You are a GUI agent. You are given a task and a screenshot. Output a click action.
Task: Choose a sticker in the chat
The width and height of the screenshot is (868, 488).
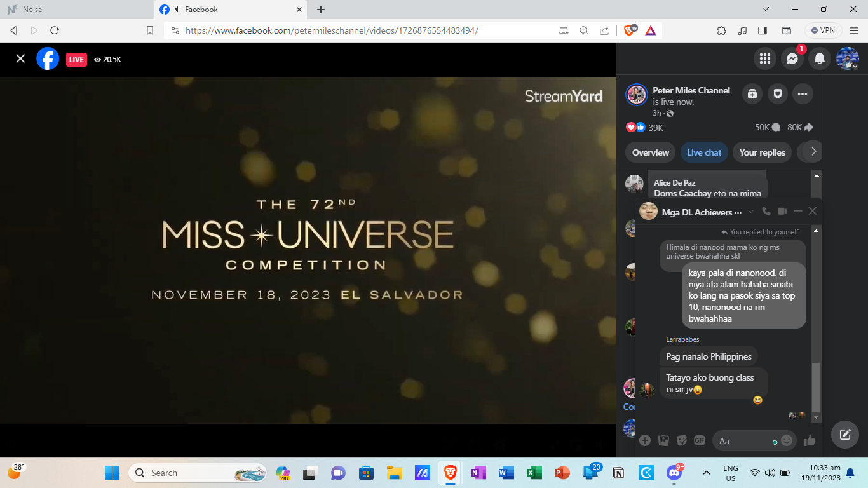(x=682, y=440)
